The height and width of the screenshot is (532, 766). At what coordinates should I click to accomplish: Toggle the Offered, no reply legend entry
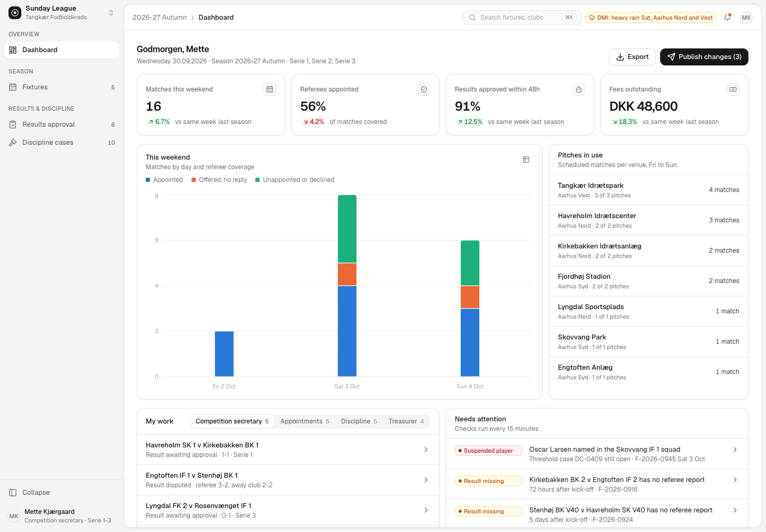[x=219, y=180]
